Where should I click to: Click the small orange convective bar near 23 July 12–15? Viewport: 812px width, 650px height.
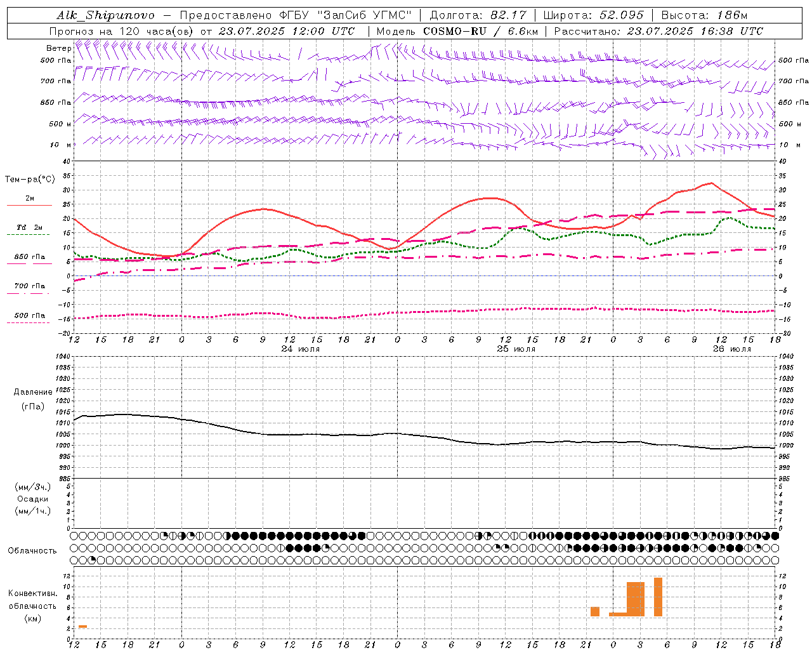coord(82,627)
